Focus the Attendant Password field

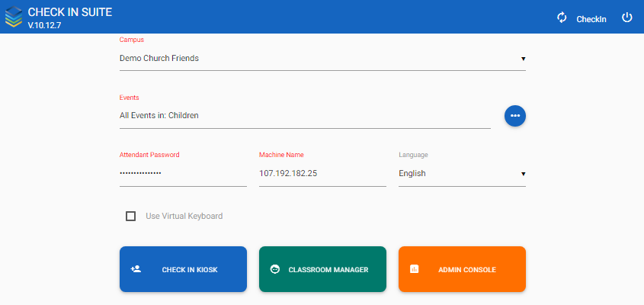tap(183, 174)
